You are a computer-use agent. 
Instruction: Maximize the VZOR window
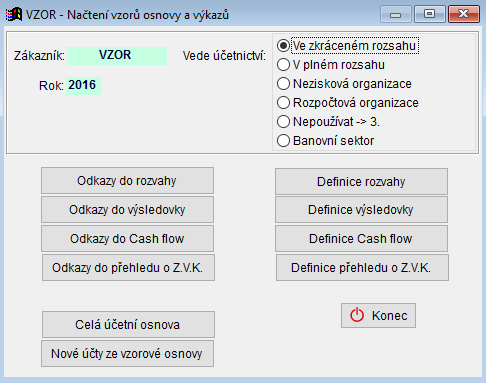click(x=430, y=14)
